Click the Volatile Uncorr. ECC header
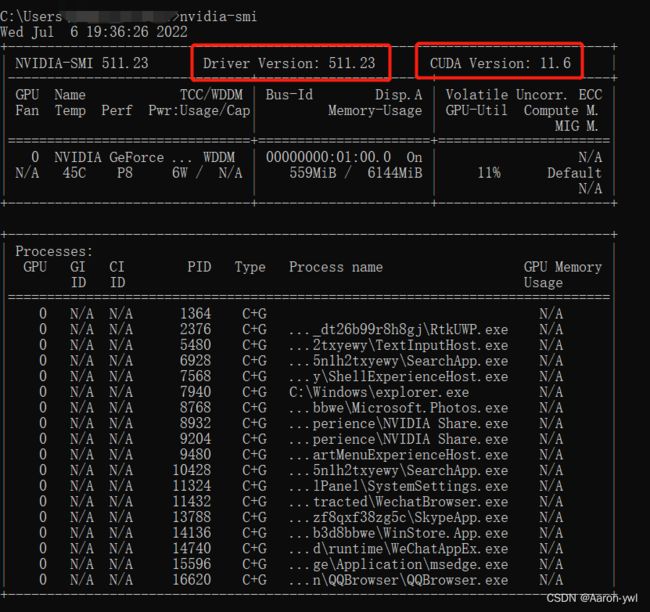The height and width of the screenshot is (612, 650). tap(524, 95)
